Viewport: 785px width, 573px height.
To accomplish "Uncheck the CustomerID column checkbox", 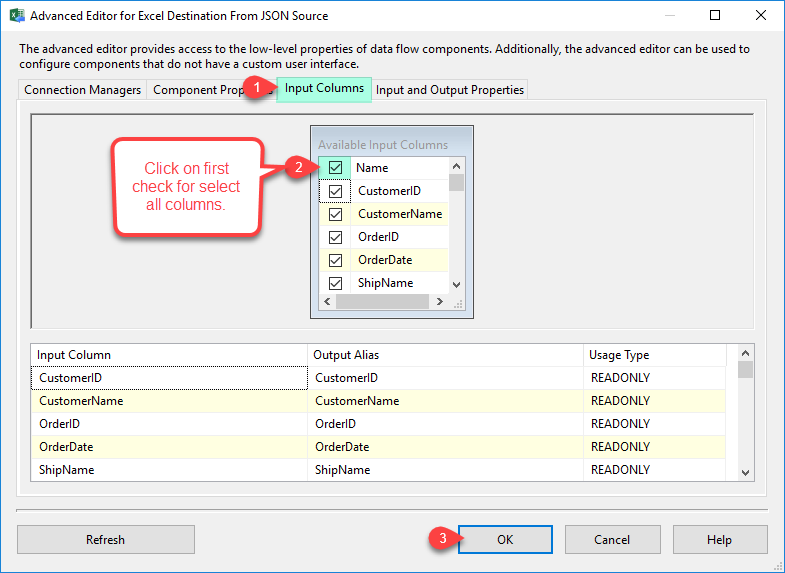I will (335, 191).
